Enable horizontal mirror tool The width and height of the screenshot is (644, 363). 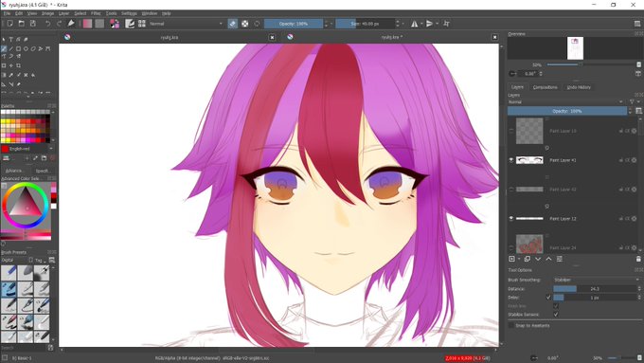click(415, 24)
